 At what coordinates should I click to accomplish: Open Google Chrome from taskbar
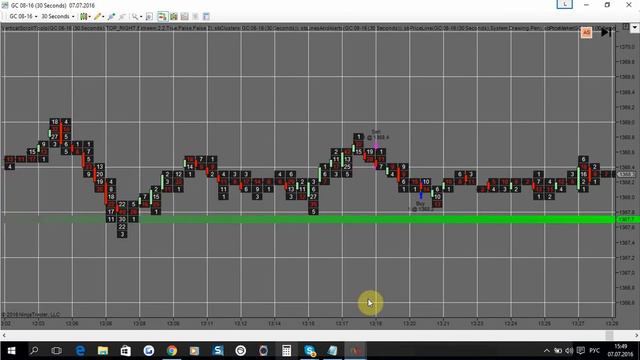(172, 350)
